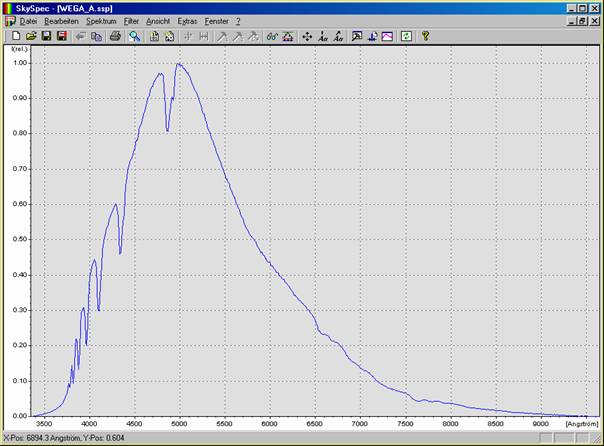Expand the Extras menu

click(187, 21)
